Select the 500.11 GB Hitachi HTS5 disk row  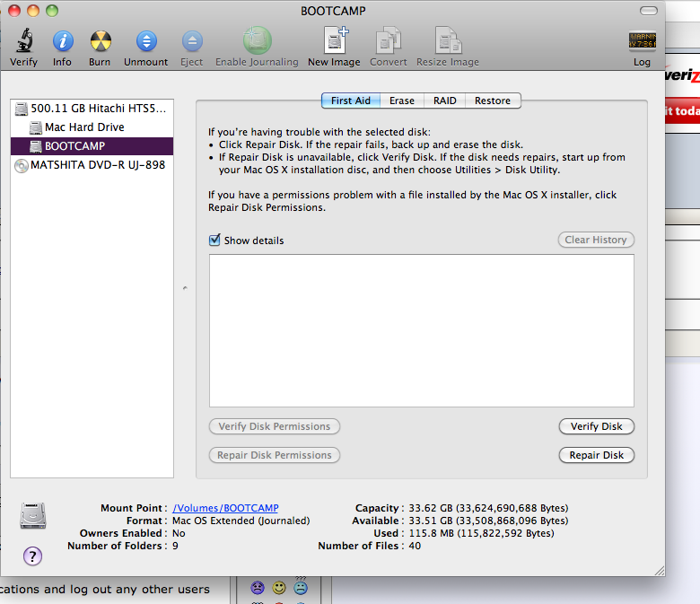pyautogui.click(x=92, y=109)
